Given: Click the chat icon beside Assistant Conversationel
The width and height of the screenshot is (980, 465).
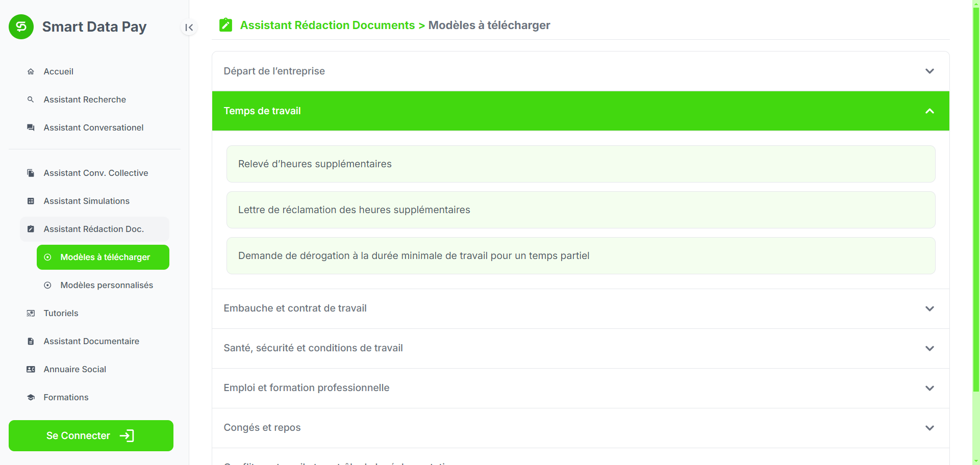Looking at the screenshot, I should tap(31, 127).
